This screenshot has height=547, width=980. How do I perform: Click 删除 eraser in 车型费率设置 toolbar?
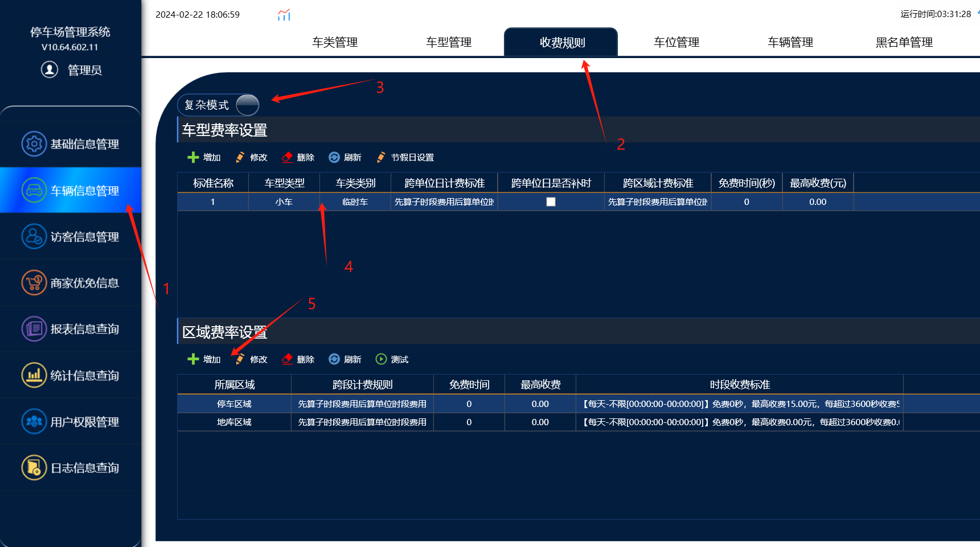(298, 157)
